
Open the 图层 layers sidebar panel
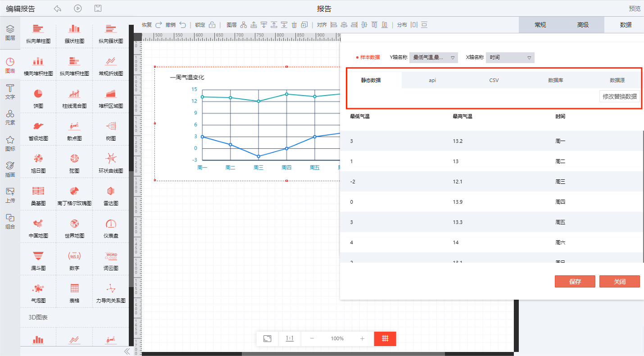[x=10, y=32]
